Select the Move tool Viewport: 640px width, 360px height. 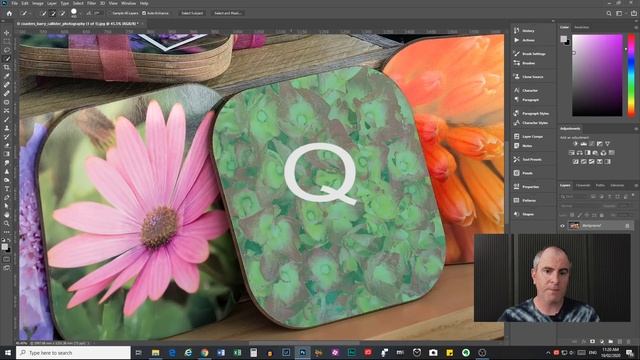(7, 33)
